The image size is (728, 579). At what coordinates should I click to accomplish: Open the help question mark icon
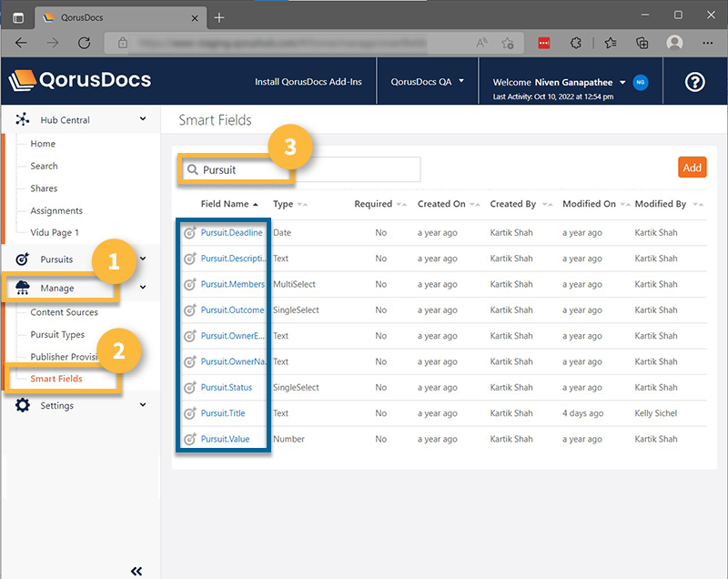[694, 82]
